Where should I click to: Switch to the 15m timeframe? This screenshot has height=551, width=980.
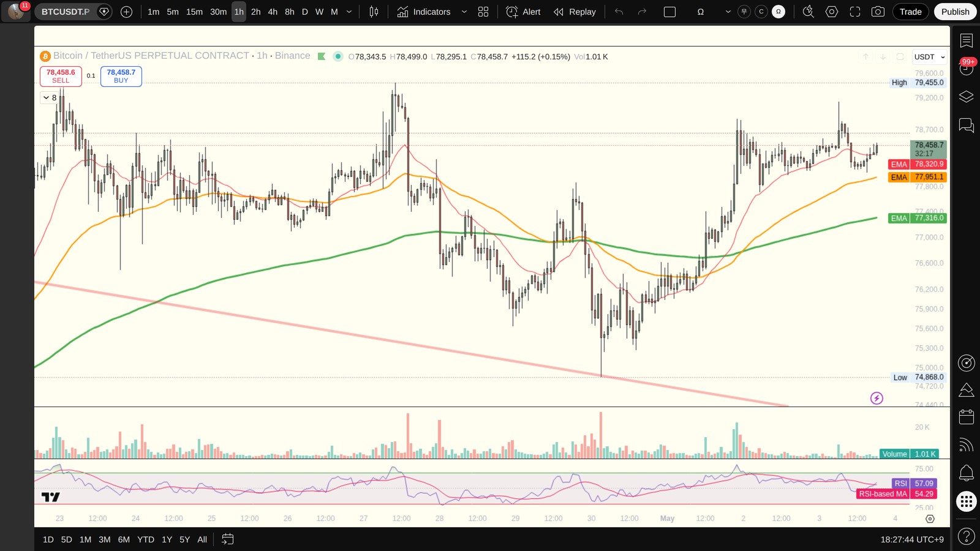194,12
